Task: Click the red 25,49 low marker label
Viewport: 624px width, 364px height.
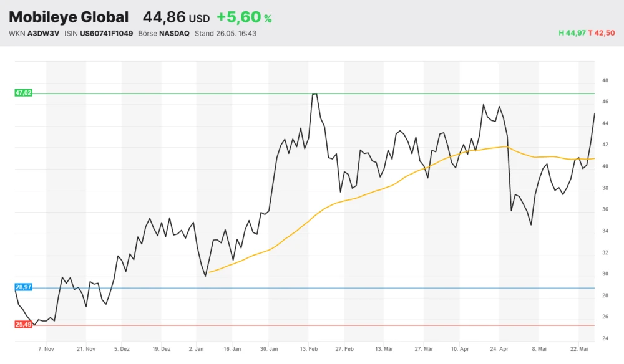Action: click(23, 324)
